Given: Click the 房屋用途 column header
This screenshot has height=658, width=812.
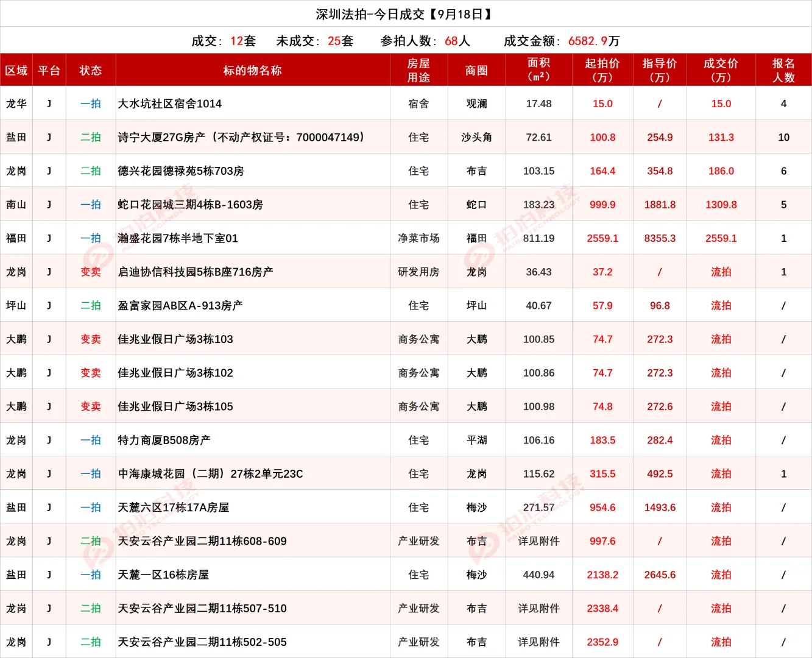Looking at the screenshot, I should click(418, 71).
